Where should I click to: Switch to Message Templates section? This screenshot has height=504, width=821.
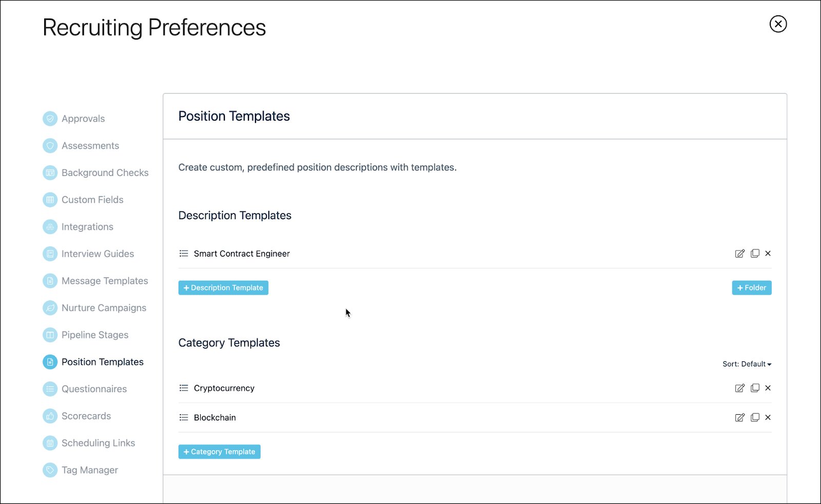click(x=105, y=281)
